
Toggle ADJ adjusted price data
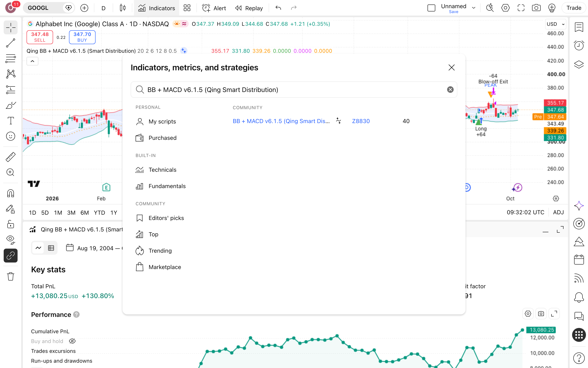pyautogui.click(x=558, y=212)
